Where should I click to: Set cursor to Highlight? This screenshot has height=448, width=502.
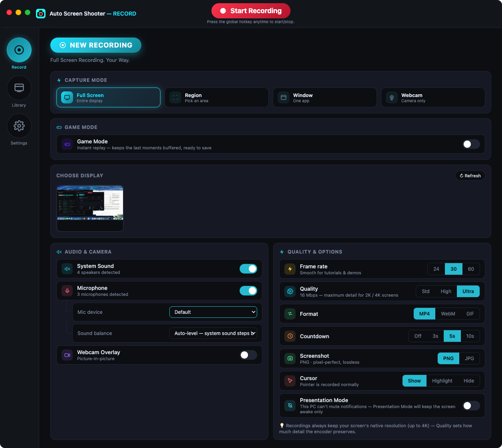coord(442,381)
